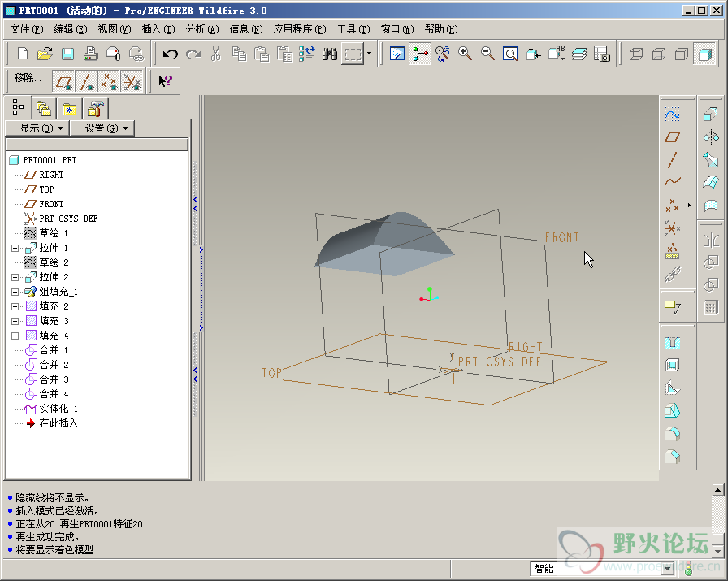This screenshot has width=728, height=581.
Task: Undo the last action
Action: pos(171,54)
